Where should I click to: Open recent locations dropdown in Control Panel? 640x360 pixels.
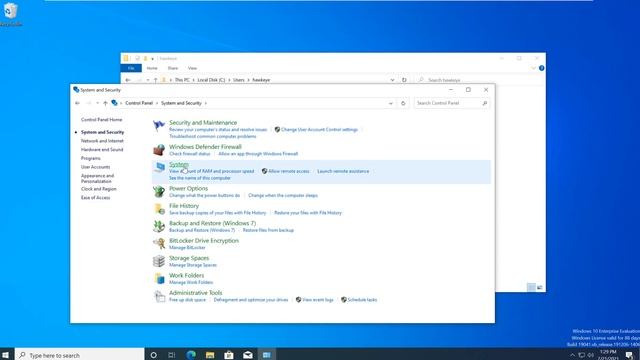tap(97, 103)
